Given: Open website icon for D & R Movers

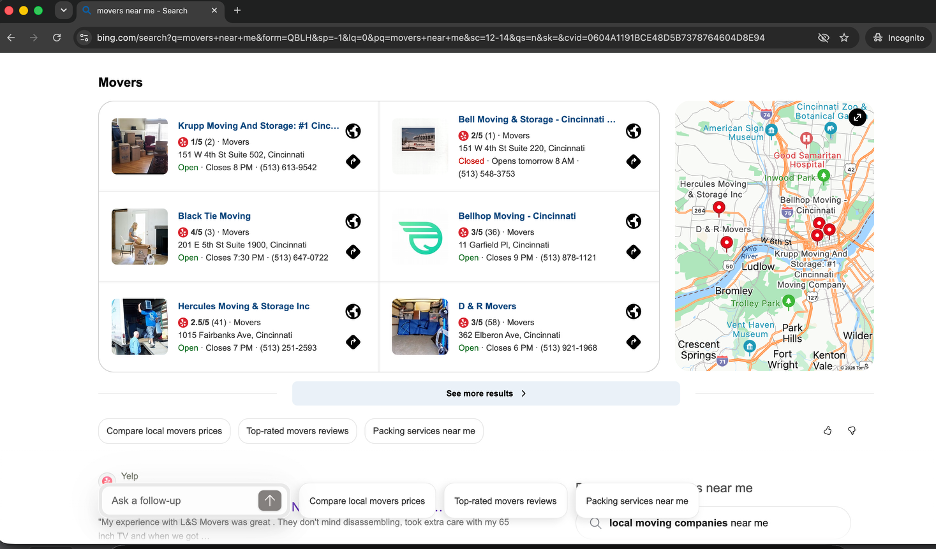Looking at the screenshot, I should pyautogui.click(x=633, y=311).
